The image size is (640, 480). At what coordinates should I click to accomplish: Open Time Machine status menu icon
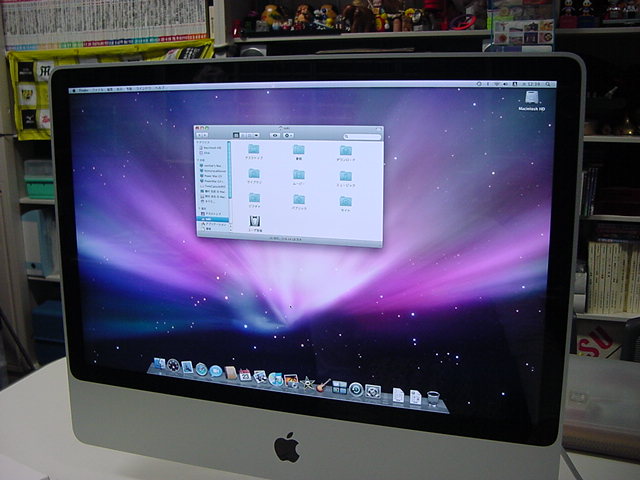coord(479,84)
